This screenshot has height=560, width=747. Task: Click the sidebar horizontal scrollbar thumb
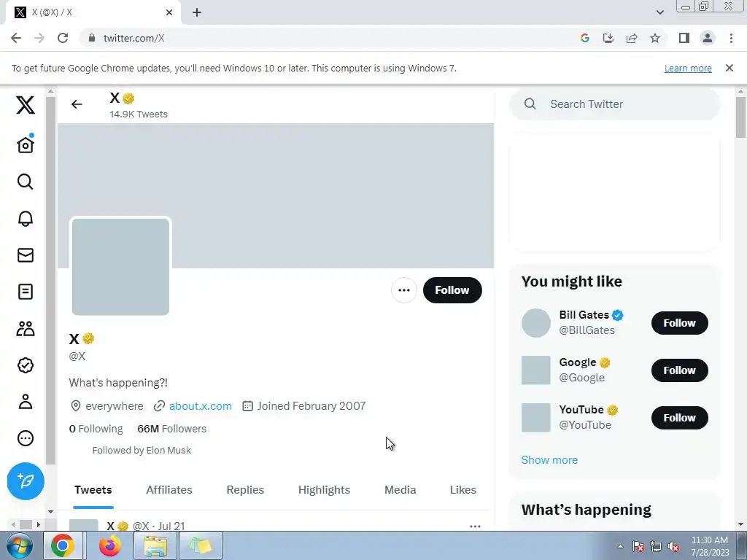coord(26,524)
